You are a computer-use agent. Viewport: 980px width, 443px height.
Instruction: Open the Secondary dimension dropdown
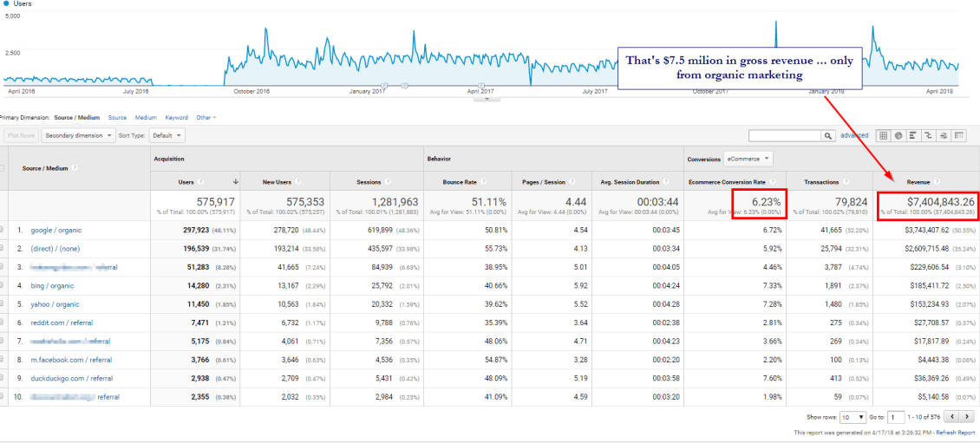coord(78,135)
